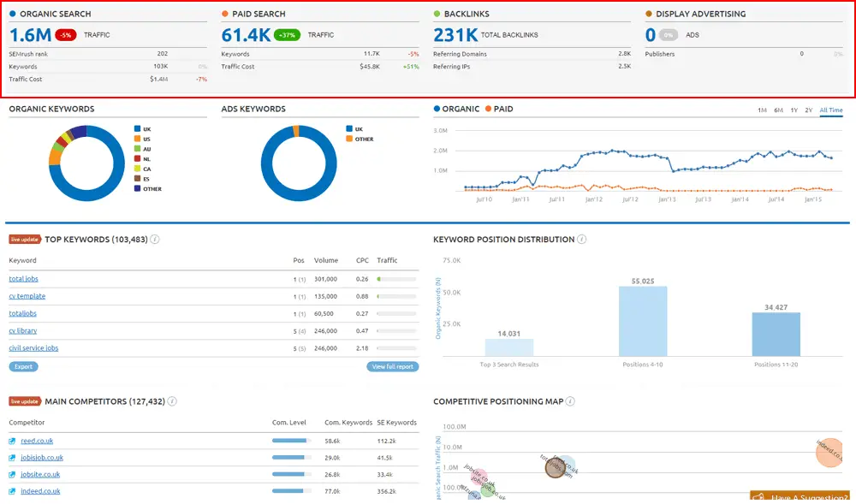
Task: Click the Organic Keywords donut chart
Action: click(x=86, y=163)
